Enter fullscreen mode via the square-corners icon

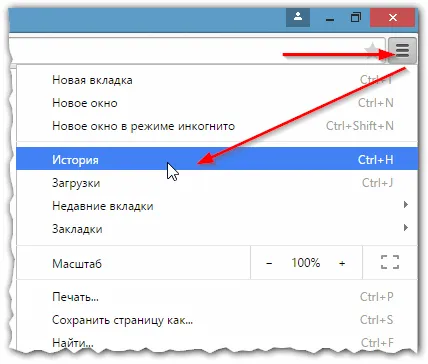tap(390, 262)
